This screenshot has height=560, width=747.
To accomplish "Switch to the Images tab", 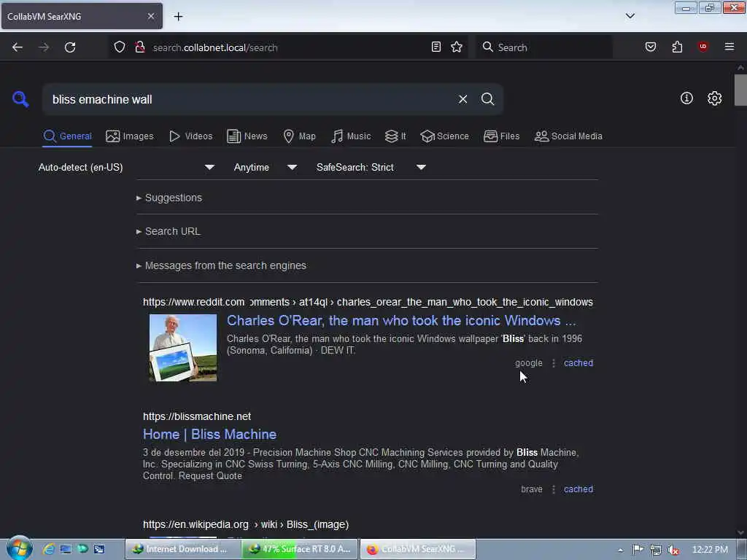I will pos(130,136).
